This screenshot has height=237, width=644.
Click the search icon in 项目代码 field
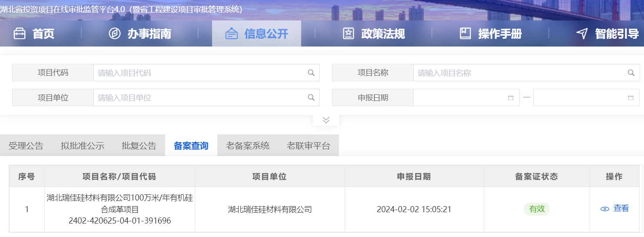tap(311, 73)
